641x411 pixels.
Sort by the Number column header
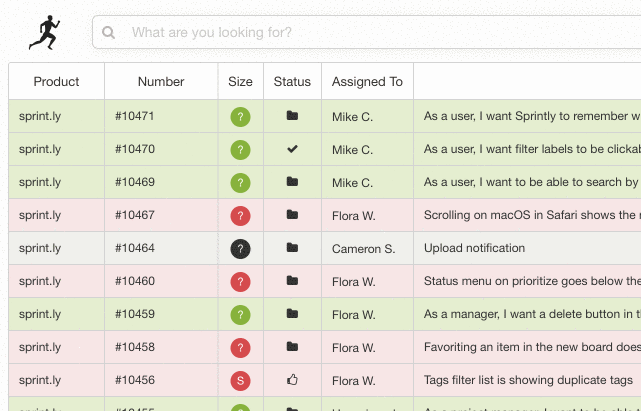[x=161, y=82]
